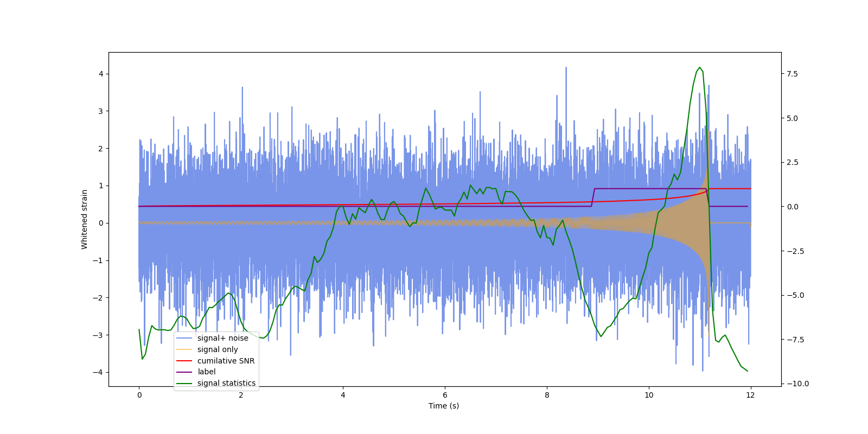Click left y-axis tick label 3
This screenshot has width=868, height=434.
coord(100,111)
